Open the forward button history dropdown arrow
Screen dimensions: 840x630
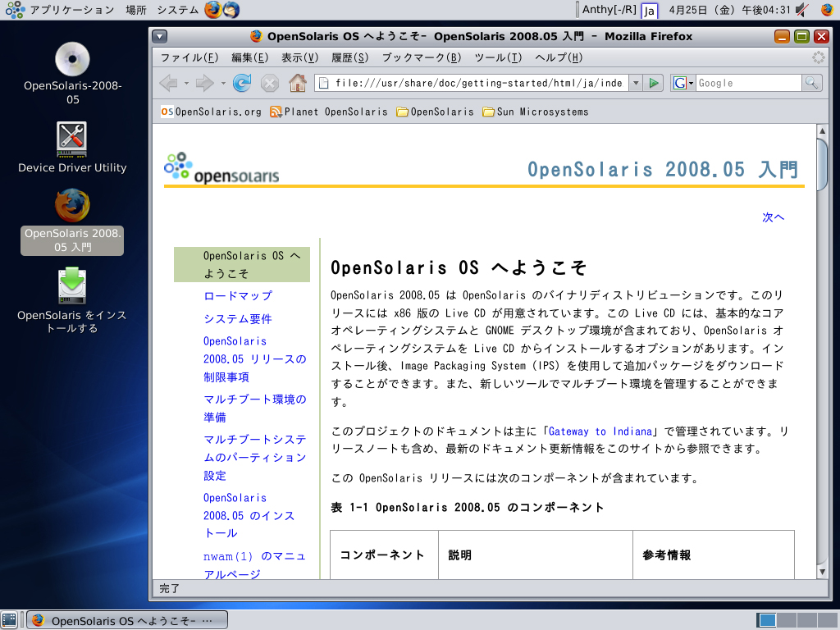[223, 83]
